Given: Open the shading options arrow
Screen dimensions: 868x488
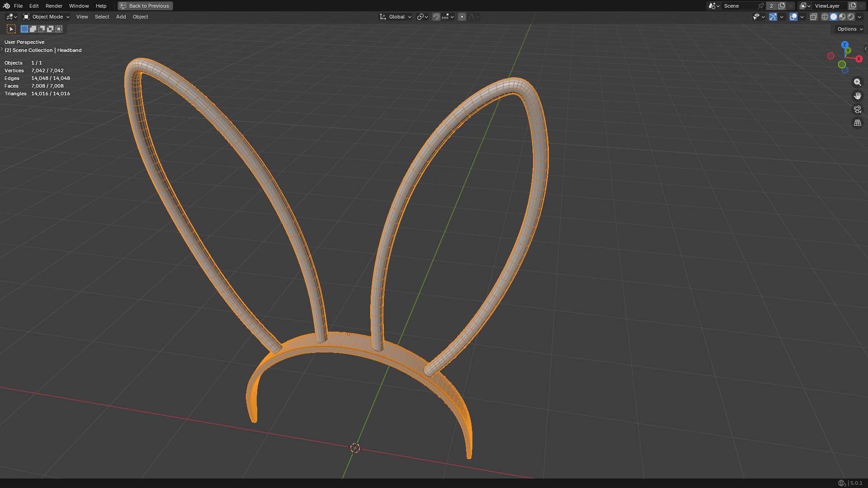Looking at the screenshot, I should click(859, 17).
